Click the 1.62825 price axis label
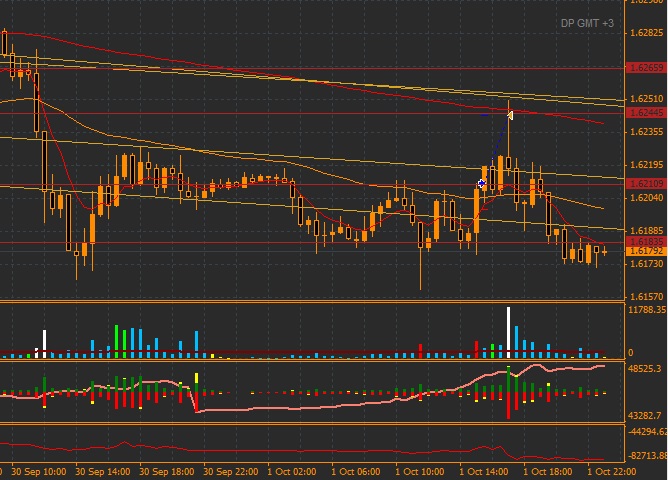Viewport: 668px width, 480px height. [646, 33]
